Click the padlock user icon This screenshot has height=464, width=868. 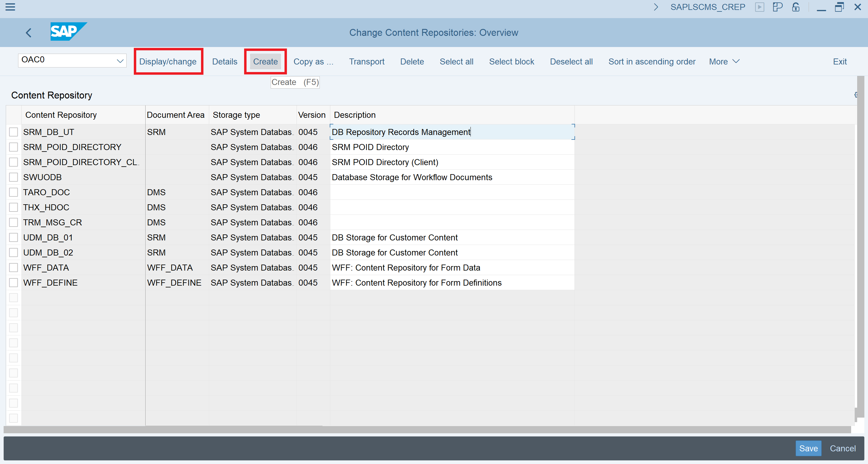pyautogui.click(x=796, y=7)
